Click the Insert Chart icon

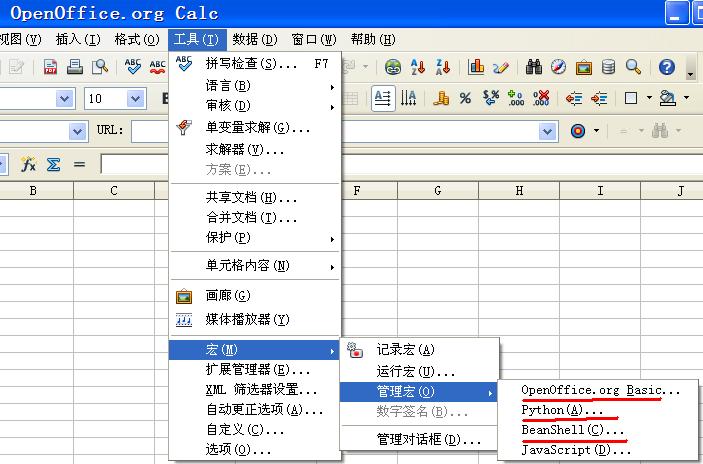tap(476, 67)
